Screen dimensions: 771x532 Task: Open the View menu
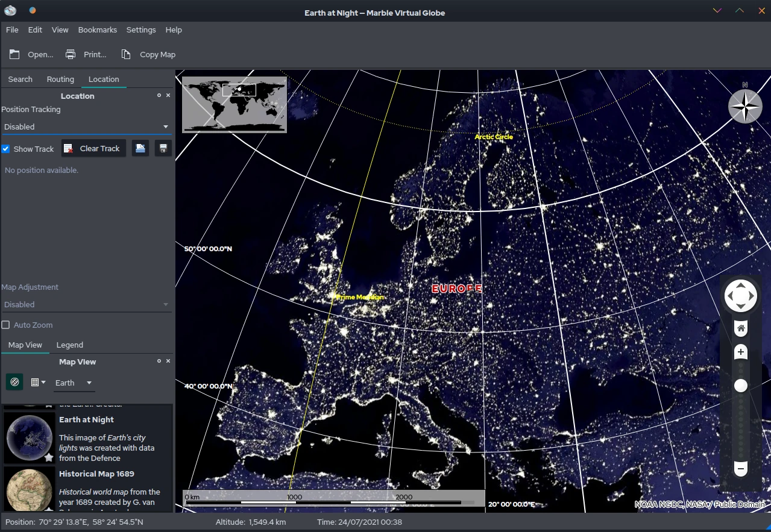(x=60, y=30)
